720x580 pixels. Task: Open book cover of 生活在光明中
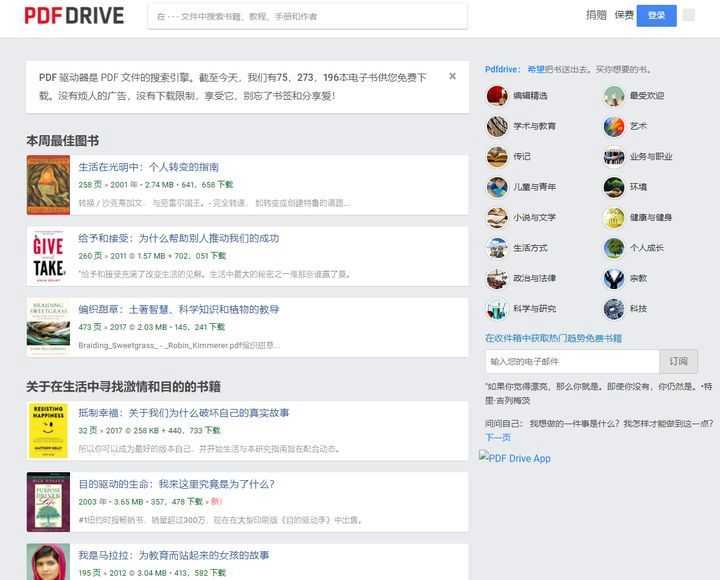(x=48, y=185)
